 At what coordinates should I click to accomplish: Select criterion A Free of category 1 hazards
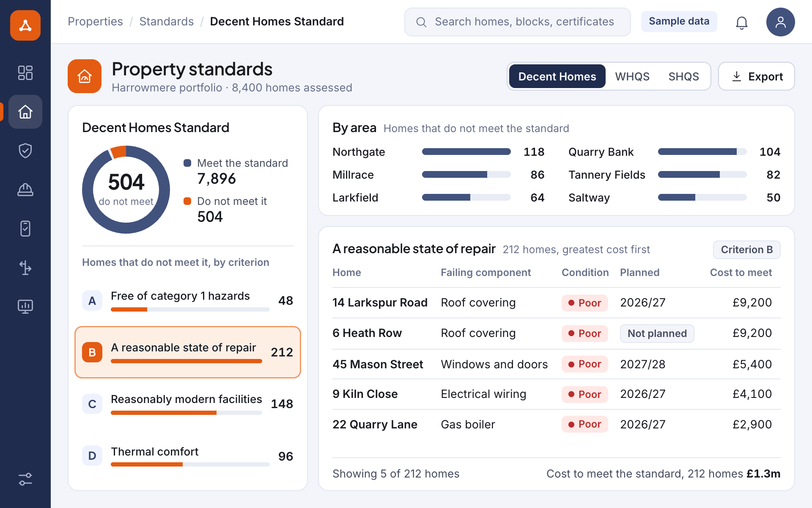[x=188, y=301]
